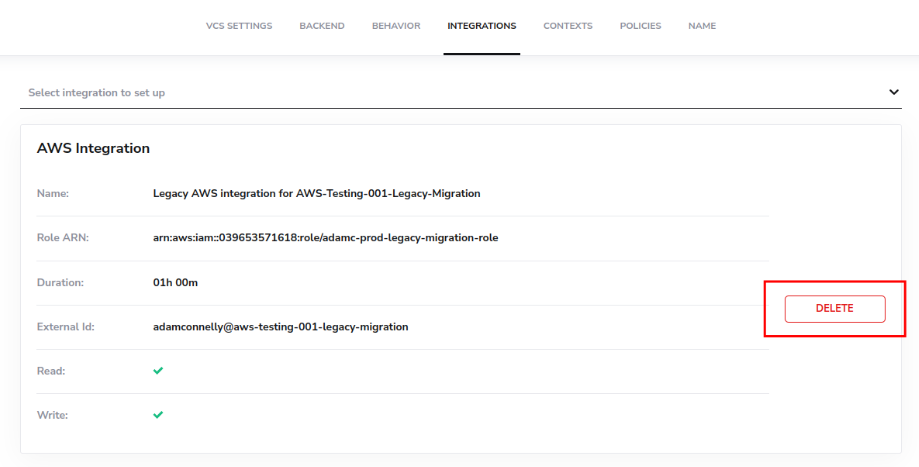Image resolution: width=919 pixels, height=467 pixels.
Task: Open the Backend tab
Action: [x=322, y=26]
